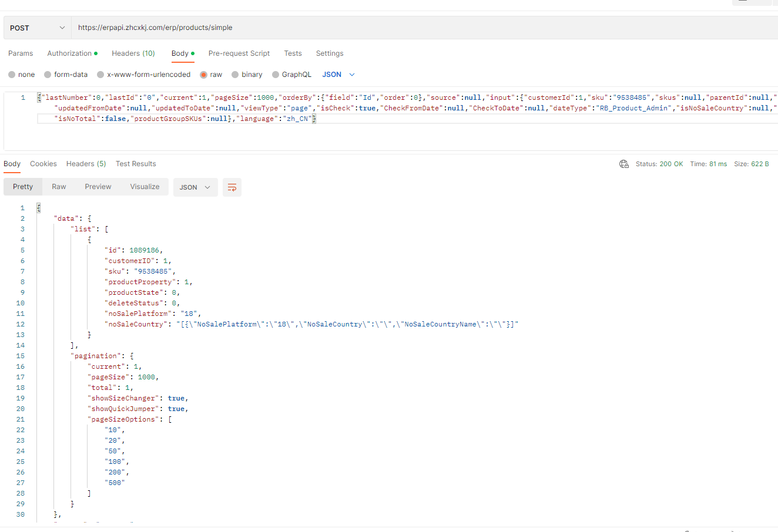Open the response Headers (5) tab
This screenshot has height=532, width=778.
point(86,164)
